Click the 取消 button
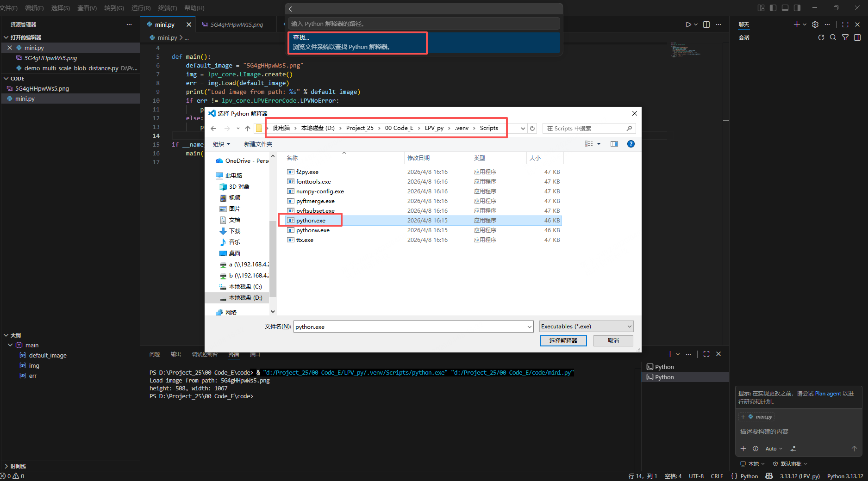This screenshot has width=868, height=481. coord(613,341)
